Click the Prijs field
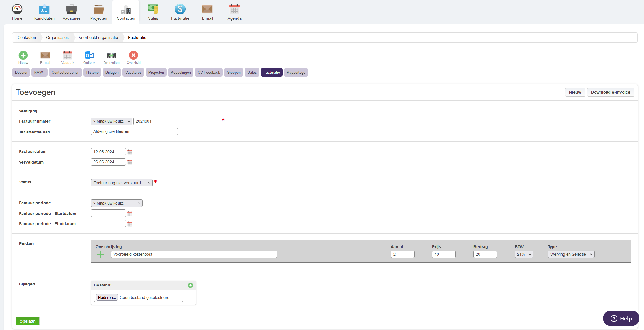The image size is (644, 330). pyautogui.click(x=444, y=254)
